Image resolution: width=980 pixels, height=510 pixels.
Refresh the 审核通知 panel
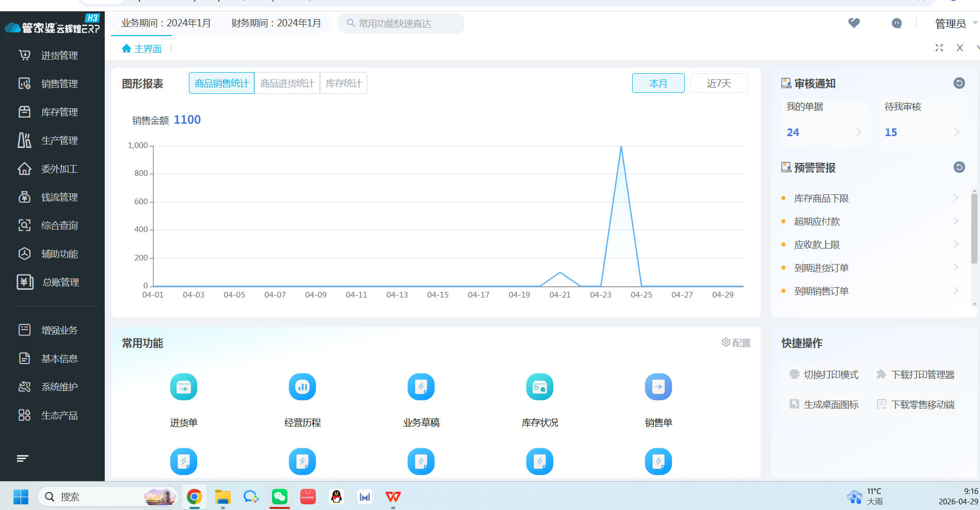point(959,83)
